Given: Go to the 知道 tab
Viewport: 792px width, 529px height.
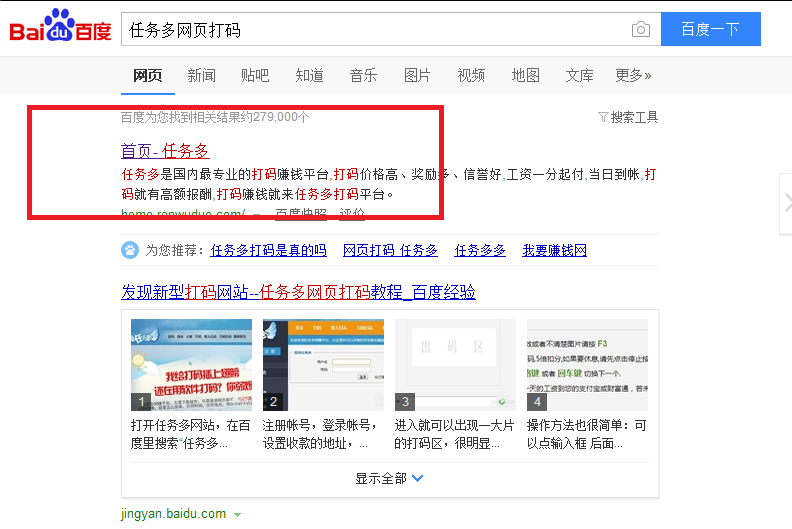Looking at the screenshot, I should [x=309, y=75].
